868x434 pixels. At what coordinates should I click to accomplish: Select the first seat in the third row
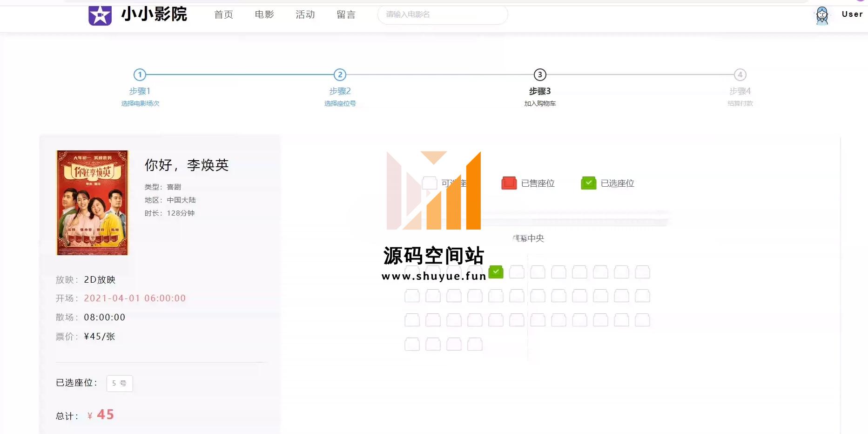412,320
